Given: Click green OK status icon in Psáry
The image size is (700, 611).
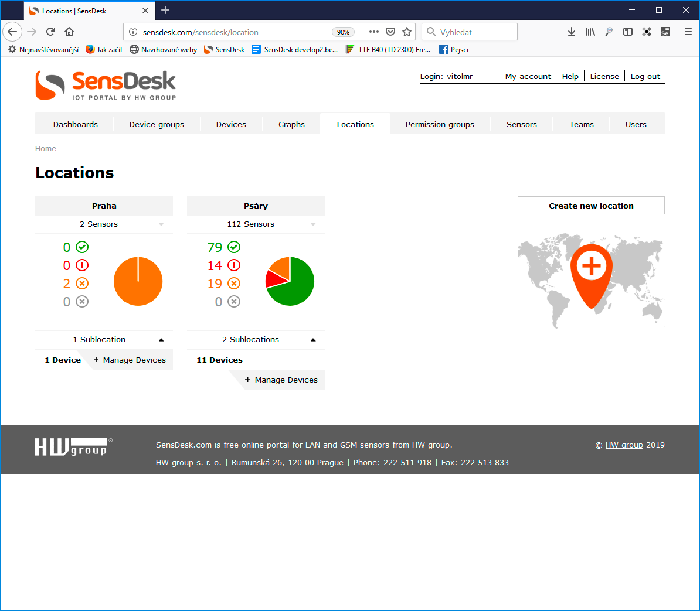Looking at the screenshot, I should click(x=234, y=247).
